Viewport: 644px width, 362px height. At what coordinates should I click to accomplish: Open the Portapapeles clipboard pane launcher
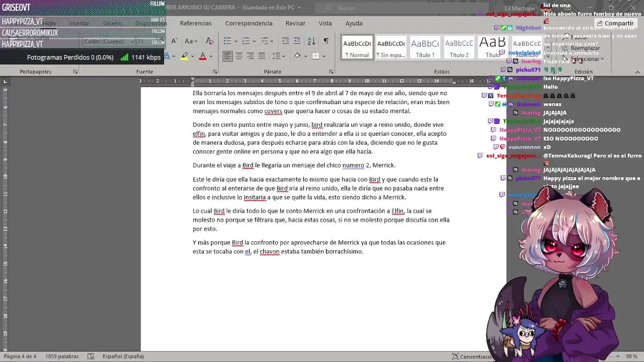pyautogui.click(x=75, y=72)
